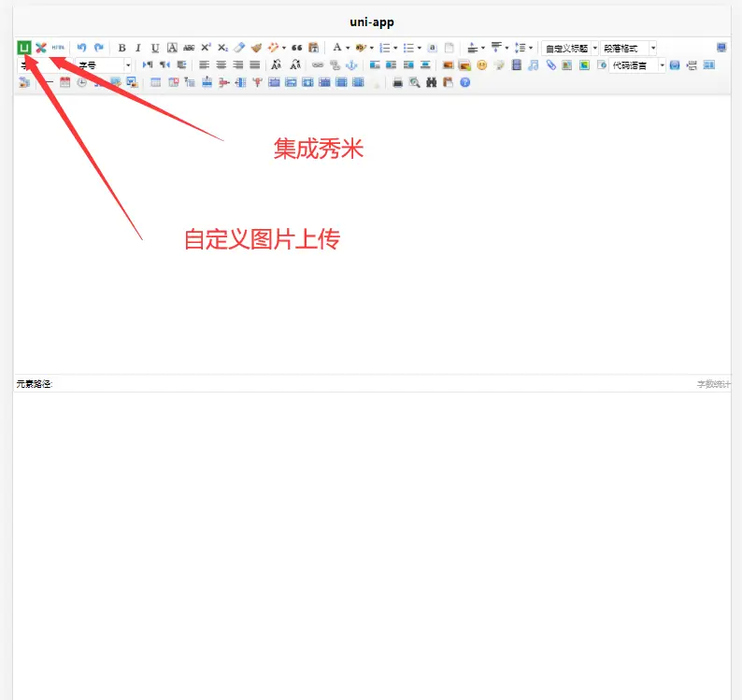
Task: Open the auto typeset options arrow
Action: click(284, 48)
